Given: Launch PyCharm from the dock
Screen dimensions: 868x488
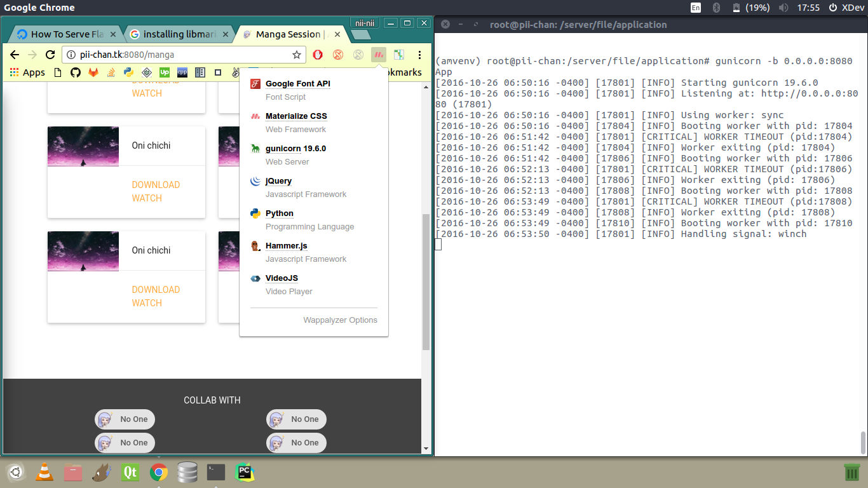Looking at the screenshot, I should tap(244, 472).
